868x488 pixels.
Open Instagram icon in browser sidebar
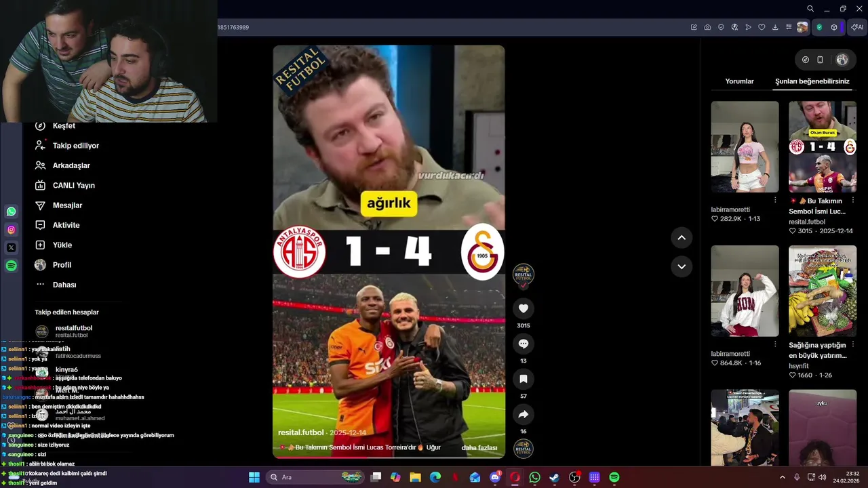click(x=11, y=230)
